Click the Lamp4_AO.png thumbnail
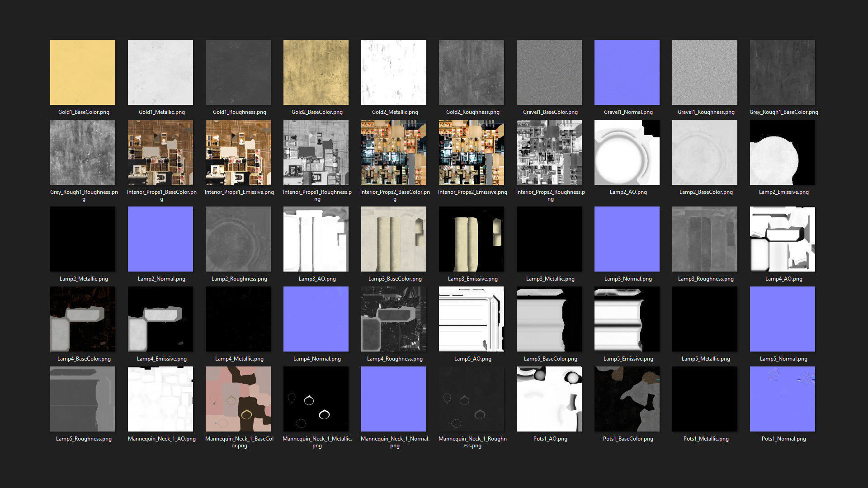 click(x=783, y=239)
